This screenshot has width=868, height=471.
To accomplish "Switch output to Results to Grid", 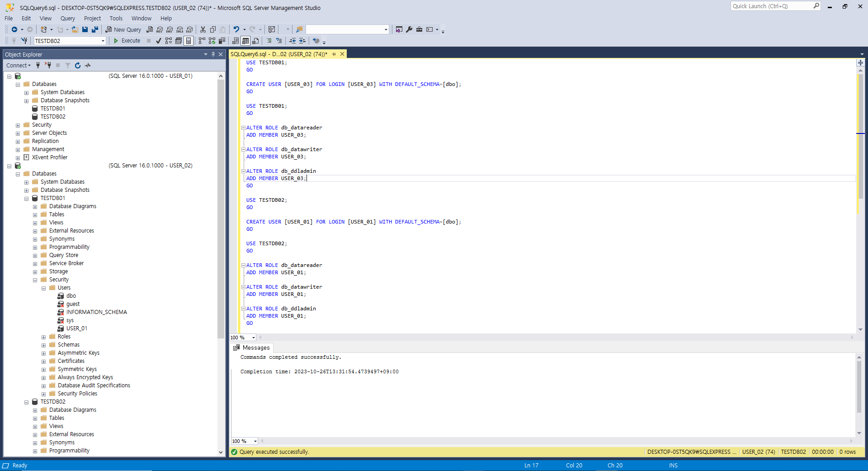I will coord(245,41).
